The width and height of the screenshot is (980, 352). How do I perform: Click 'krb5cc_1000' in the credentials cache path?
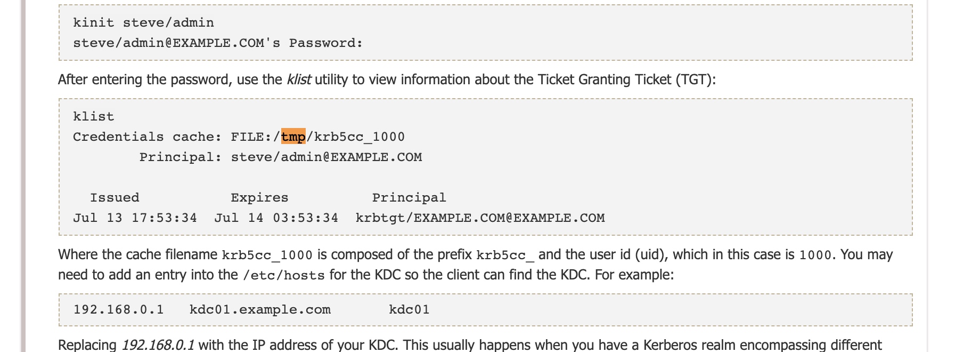point(360,137)
